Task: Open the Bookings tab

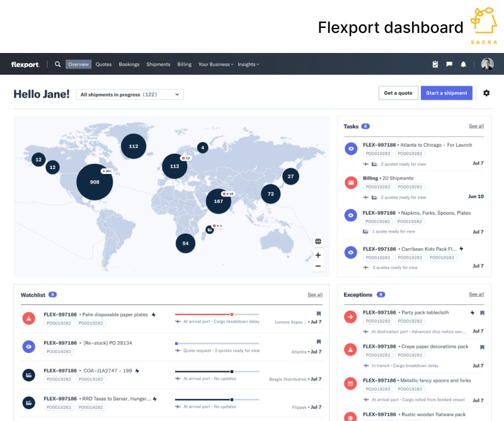Action: (129, 64)
